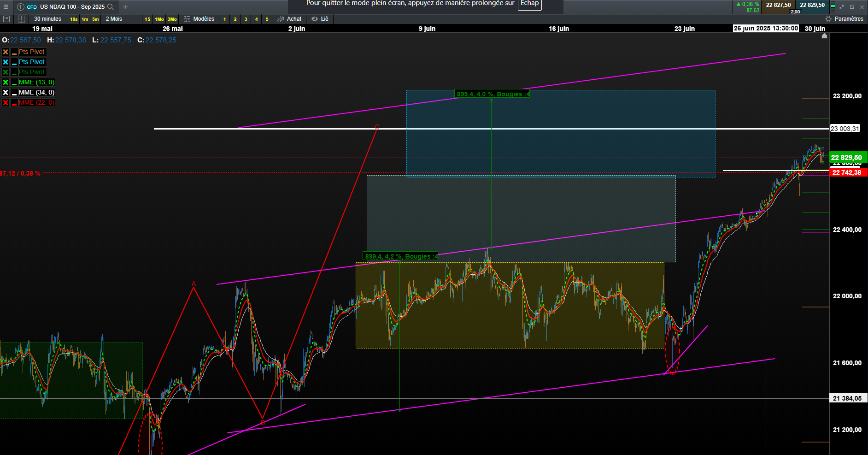Add a new chart tab with plus icon
Image resolution: width=868 pixels, height=455 pixels.
pos(125,7)
